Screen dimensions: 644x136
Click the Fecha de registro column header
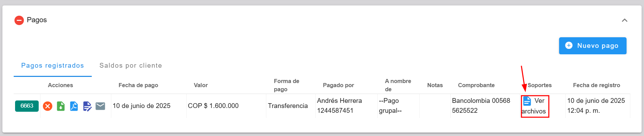[596, 85]
